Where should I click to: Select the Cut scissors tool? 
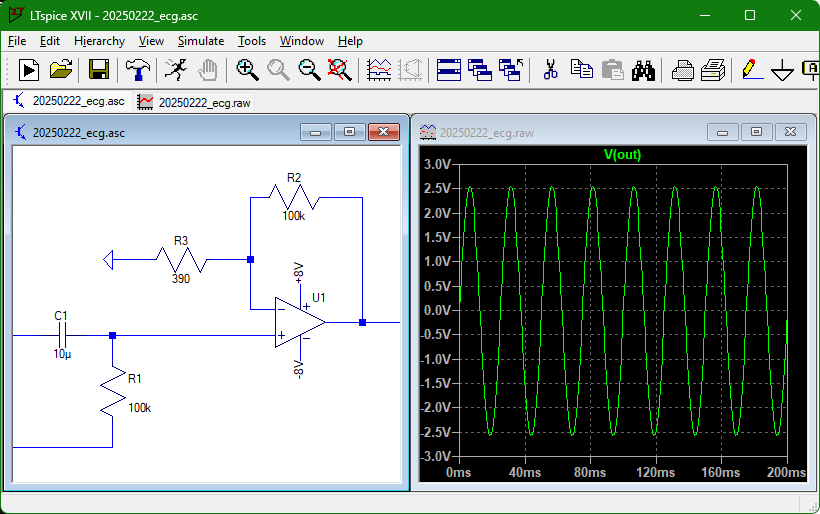[x=550, y=70]
